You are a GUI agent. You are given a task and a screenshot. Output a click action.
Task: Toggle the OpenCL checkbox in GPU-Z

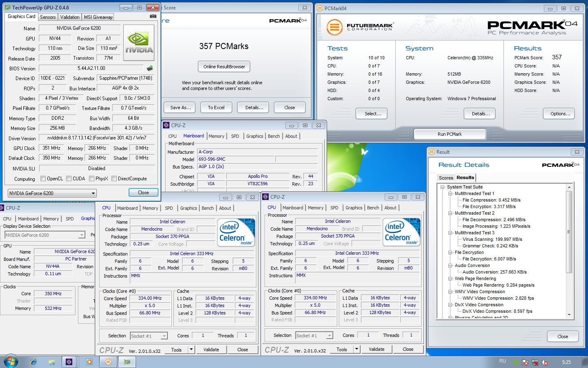43,179
